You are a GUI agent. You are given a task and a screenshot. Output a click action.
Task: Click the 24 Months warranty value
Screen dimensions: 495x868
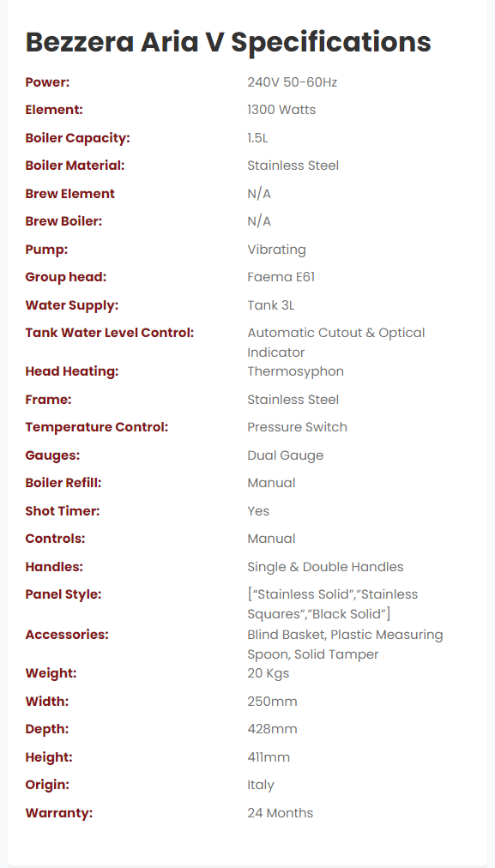tap(281, 813)
